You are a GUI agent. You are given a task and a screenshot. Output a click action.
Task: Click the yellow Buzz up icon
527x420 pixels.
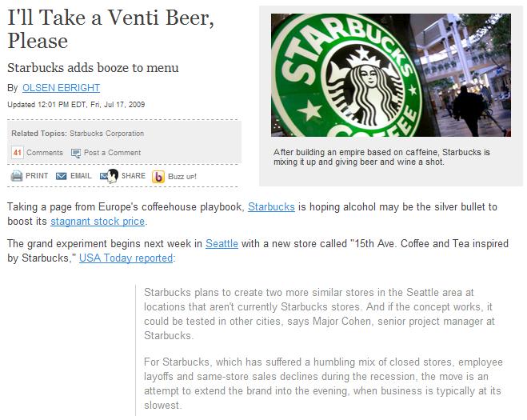158,177
